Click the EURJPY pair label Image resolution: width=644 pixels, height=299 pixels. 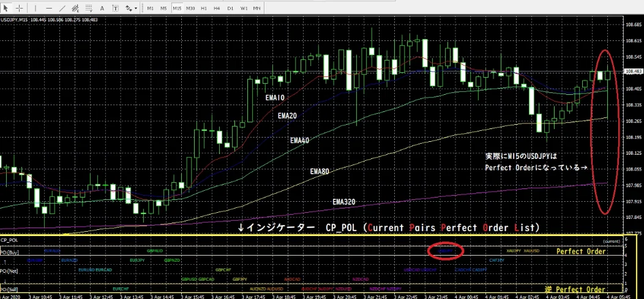(x=137, y=260)
